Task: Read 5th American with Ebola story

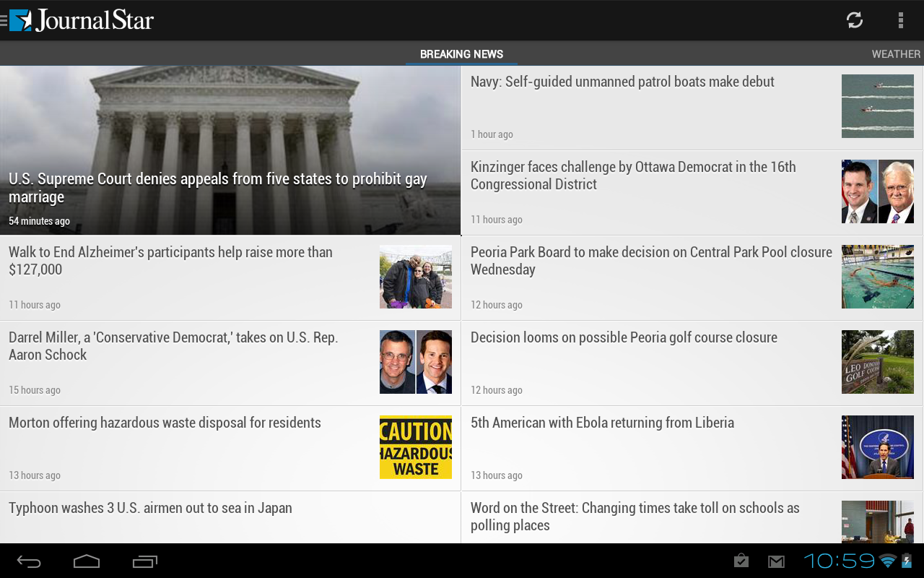Action: [x=692, y=449]
